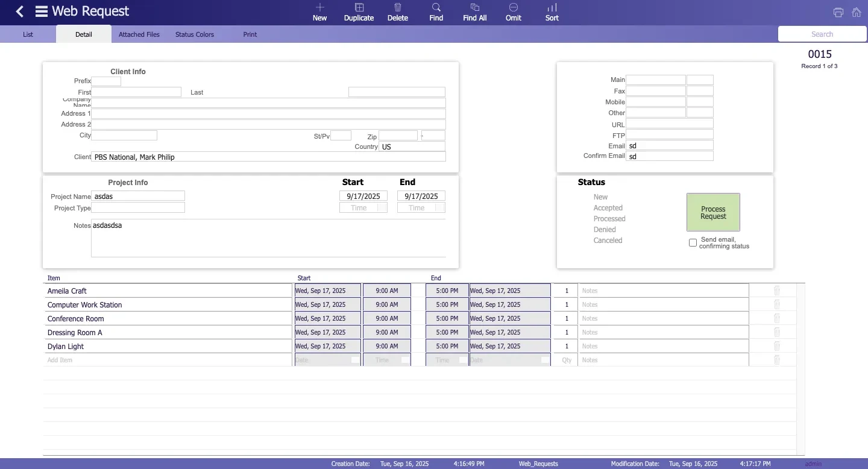Switch to the List tab
Image resolution: width=868 pixels, height=469 pixels.
28,34
